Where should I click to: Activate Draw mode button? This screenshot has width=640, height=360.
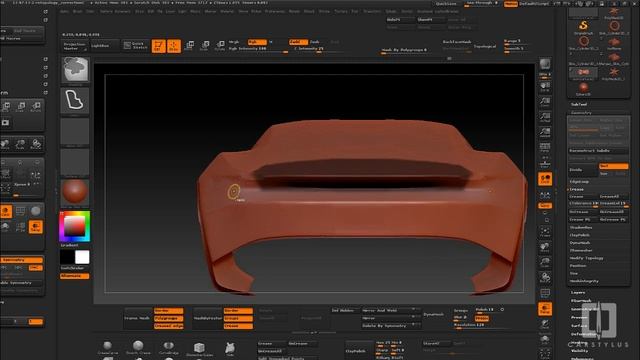(174, 46)
